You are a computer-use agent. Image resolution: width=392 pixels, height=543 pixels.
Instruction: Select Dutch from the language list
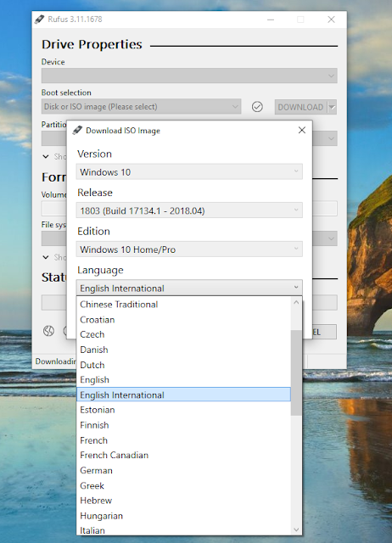click(183, 365)
